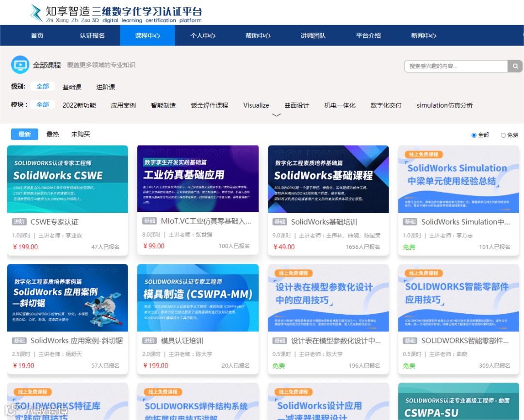Viewport: 524px width, 420px height.
Task: Click the platform logo at top left
Action: click(116, 14)
